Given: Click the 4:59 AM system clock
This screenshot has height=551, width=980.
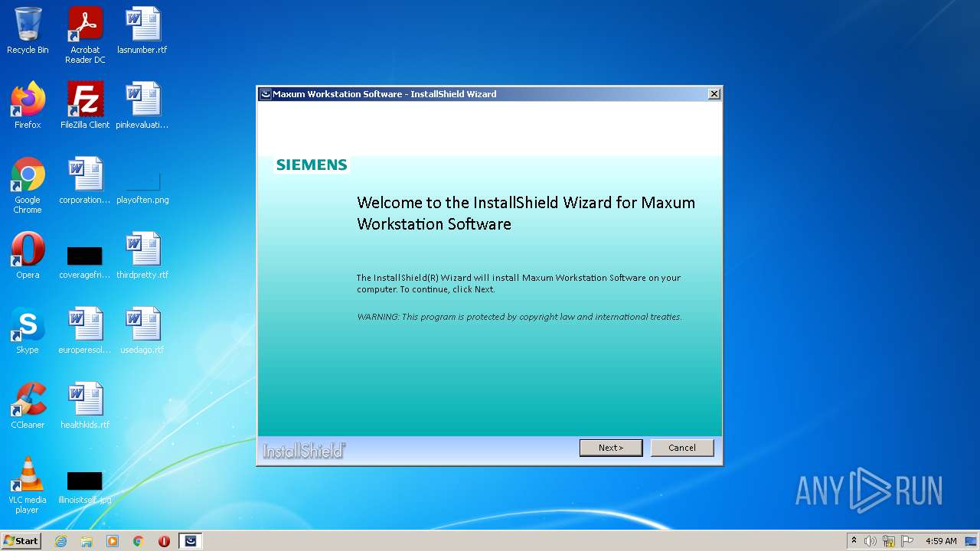Looking at the screenshot, I should tap(941, 541).
